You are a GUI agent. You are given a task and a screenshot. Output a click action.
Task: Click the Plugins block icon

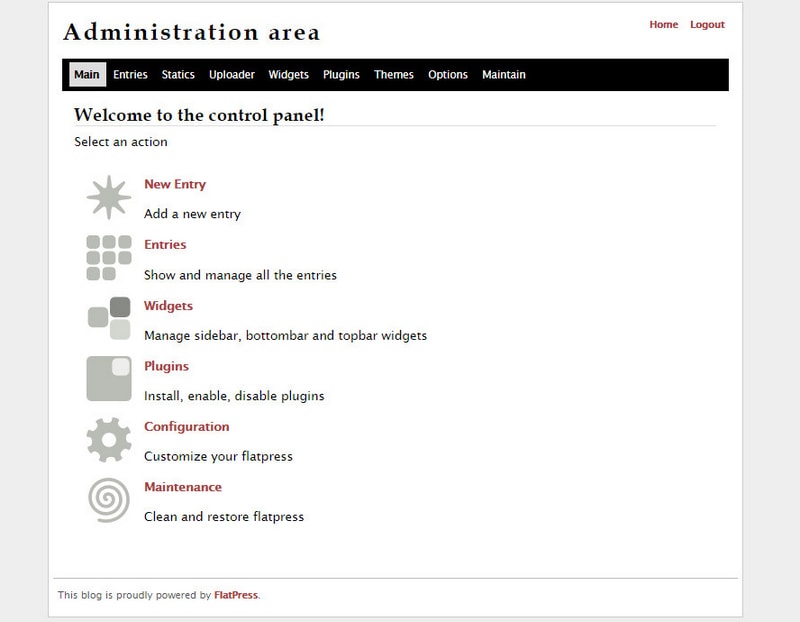pyautogui.click(x=109, y=379)
